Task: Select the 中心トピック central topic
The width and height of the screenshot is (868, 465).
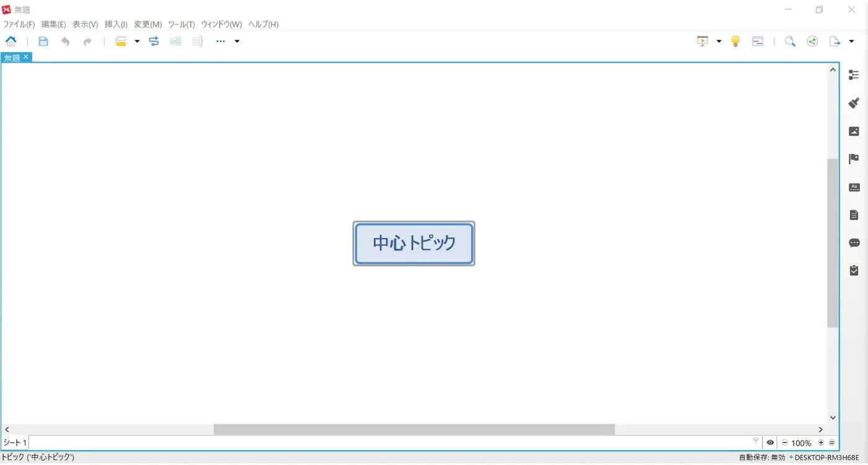Action: [x=414, y=243]
